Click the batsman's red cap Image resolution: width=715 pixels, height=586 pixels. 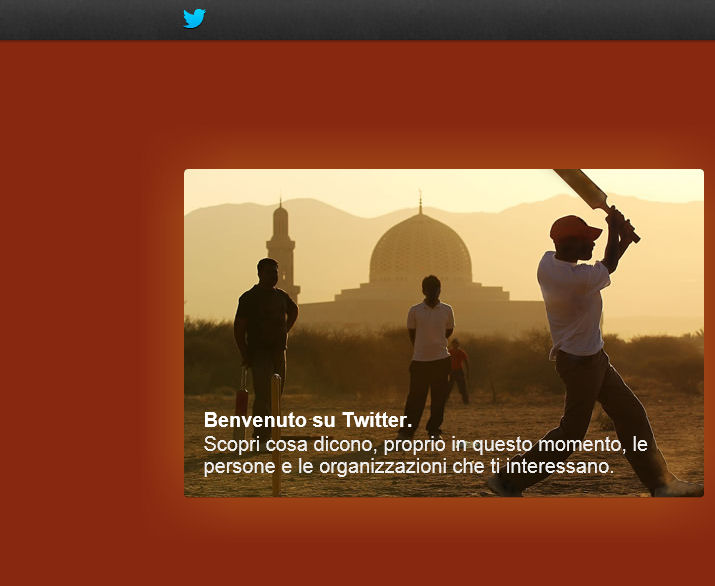[574, 229]
